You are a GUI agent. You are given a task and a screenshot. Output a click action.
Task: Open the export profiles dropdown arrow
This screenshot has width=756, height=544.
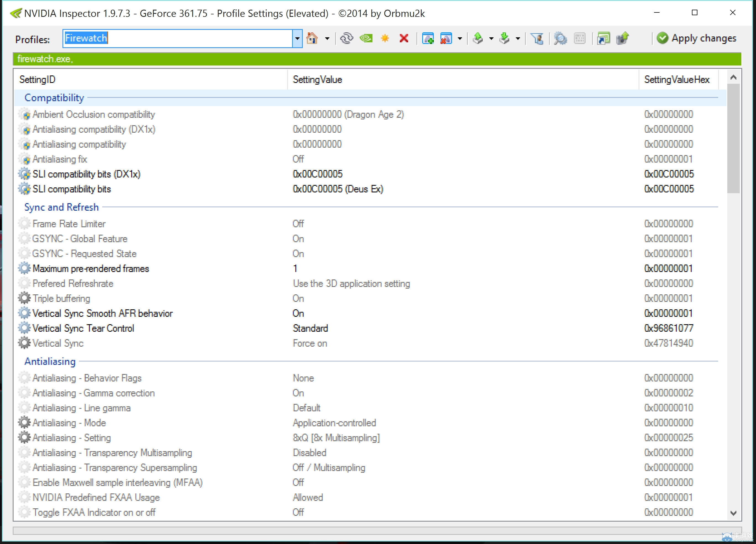click(491, 39)
